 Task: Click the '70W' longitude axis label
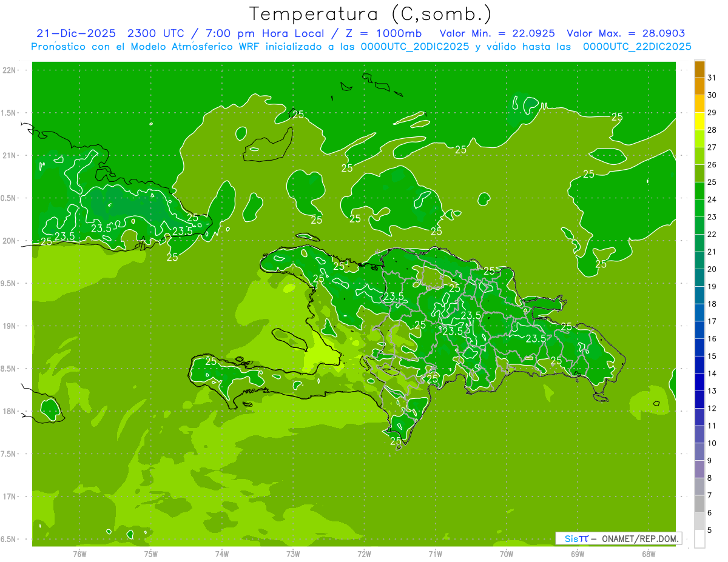(507, 554)
